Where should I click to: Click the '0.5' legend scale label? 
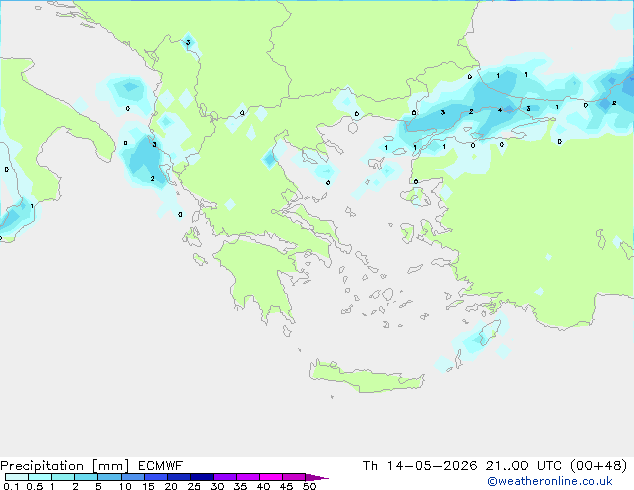click(x=35, y=486)
